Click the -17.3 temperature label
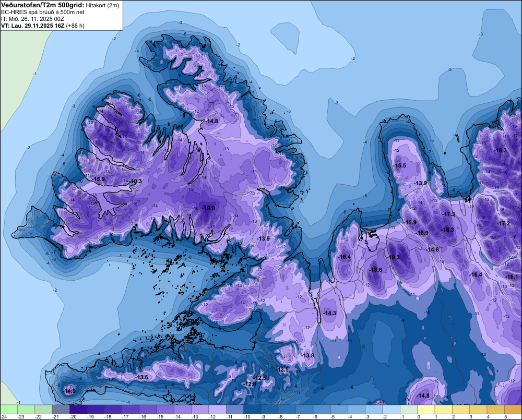Screen dimensions: 522x420 click(448, 214)
